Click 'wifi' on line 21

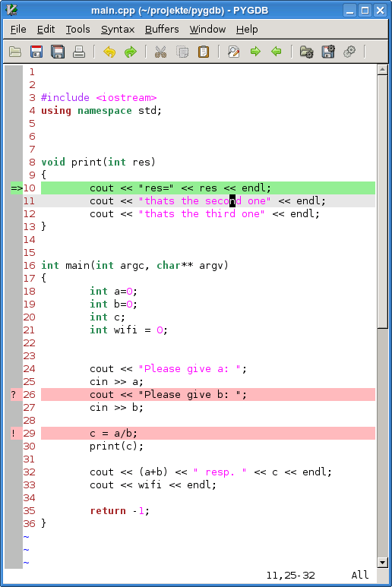[126, 330]
